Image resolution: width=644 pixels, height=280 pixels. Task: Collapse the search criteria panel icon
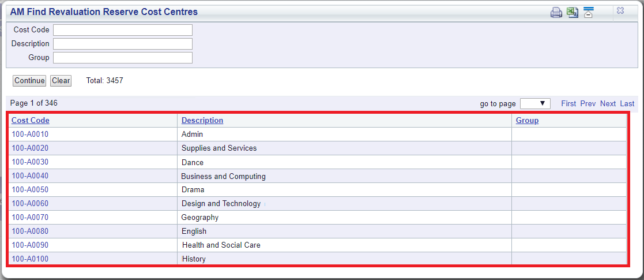pos(589,12)
